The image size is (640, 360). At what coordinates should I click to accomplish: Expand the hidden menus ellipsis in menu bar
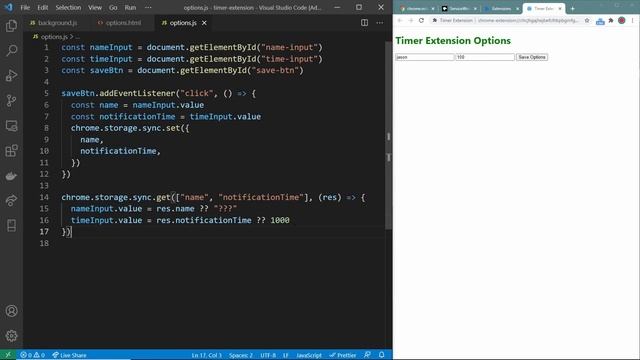pos(148,7)
